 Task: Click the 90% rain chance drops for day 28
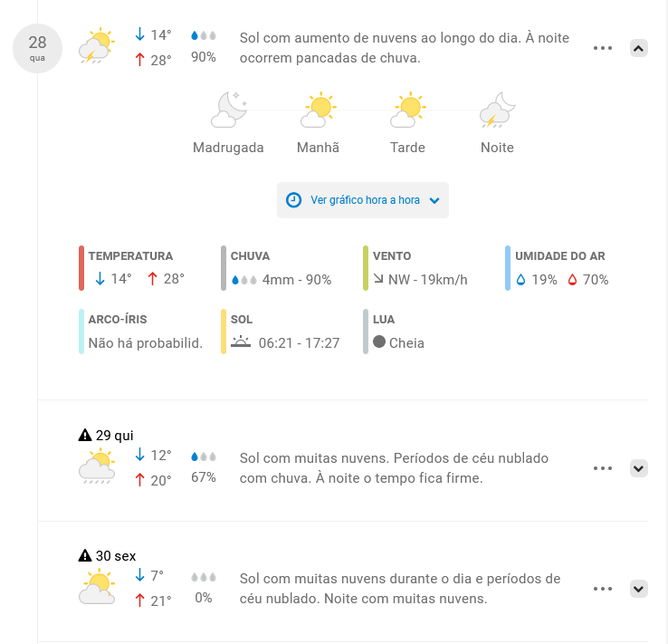point(204,36)
